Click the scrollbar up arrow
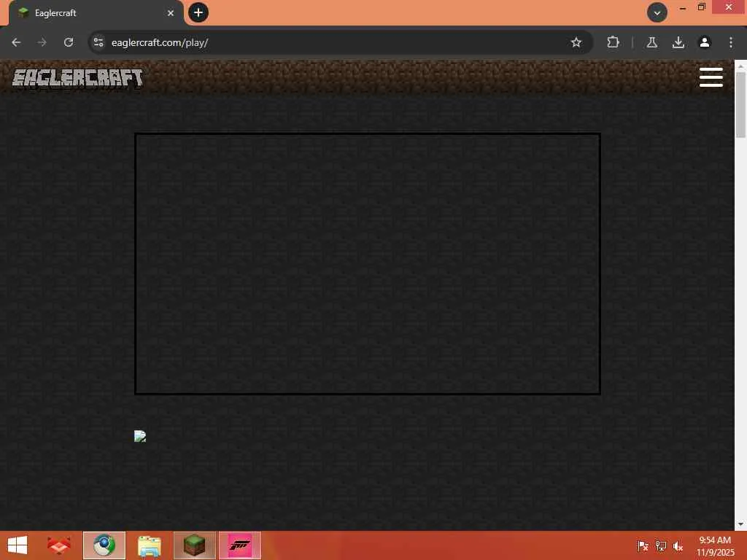This screenshot has width=747, height=560. 740,66
